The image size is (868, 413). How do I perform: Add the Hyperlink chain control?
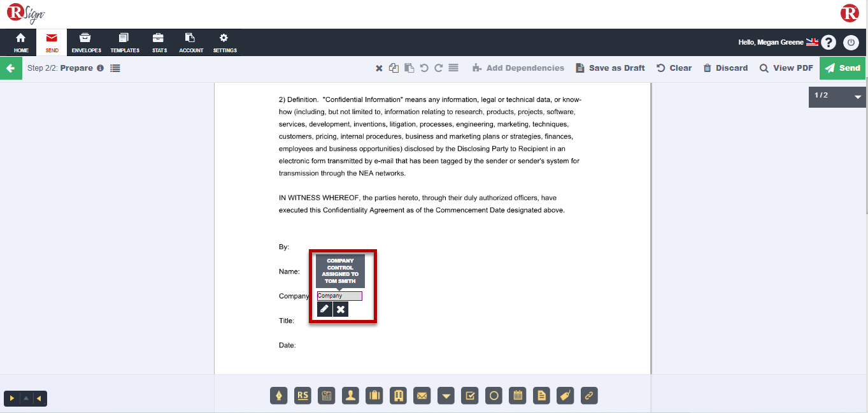tap(589, 396)
